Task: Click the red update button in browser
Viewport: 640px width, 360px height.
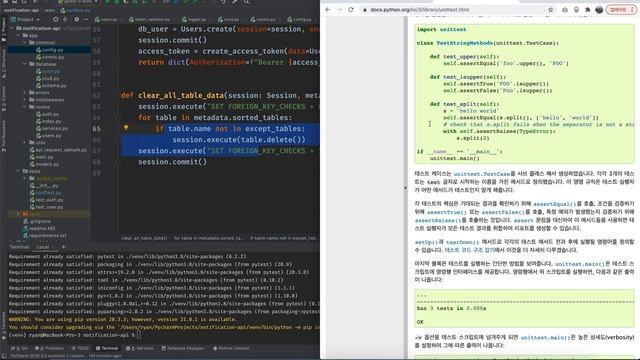Action: coord(621,9)
